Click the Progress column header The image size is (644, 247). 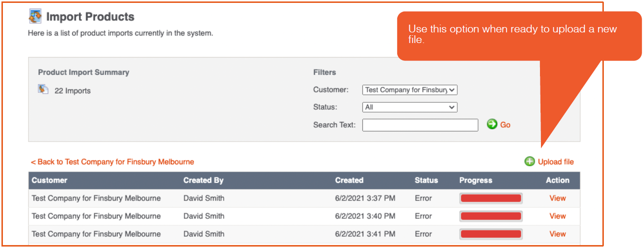[x=476, y=180]
